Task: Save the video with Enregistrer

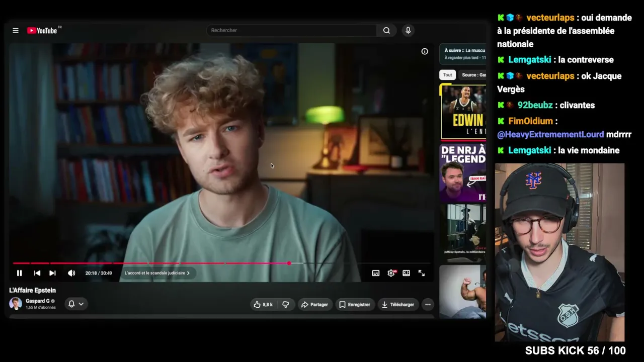Action: (355, 304)
